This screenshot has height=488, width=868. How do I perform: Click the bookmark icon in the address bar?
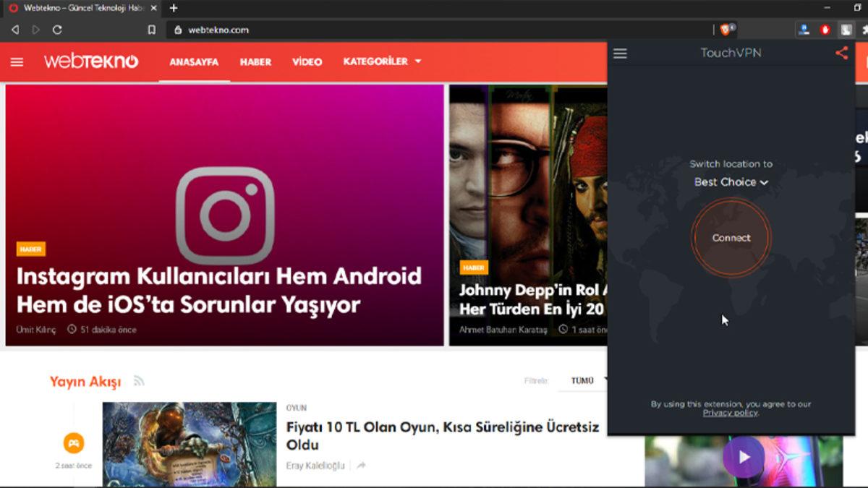tap(150, 30)
